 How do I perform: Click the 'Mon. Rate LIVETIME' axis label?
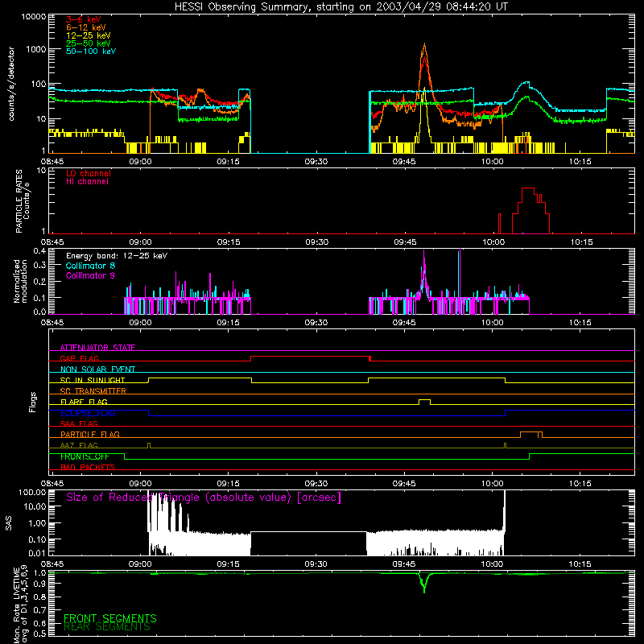point(17,605)
